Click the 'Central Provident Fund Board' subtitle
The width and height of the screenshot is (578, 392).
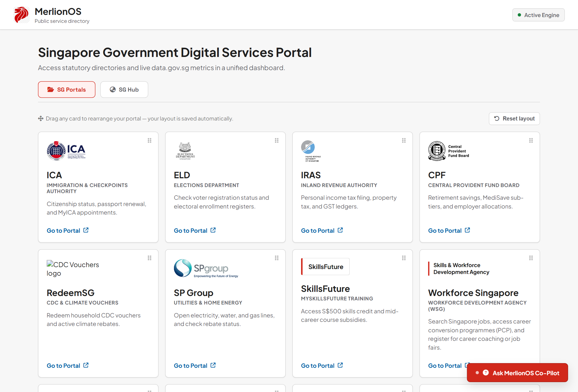(474, 185)
